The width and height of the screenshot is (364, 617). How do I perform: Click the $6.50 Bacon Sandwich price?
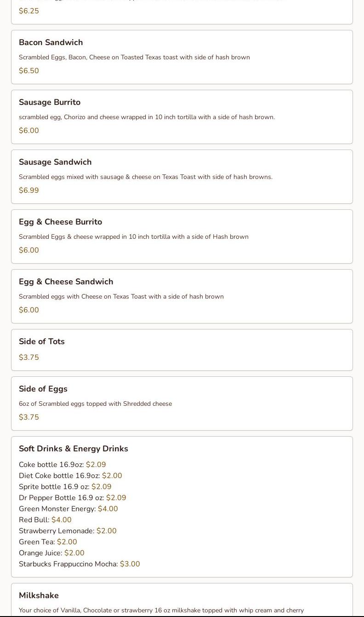tap(29, 71)
